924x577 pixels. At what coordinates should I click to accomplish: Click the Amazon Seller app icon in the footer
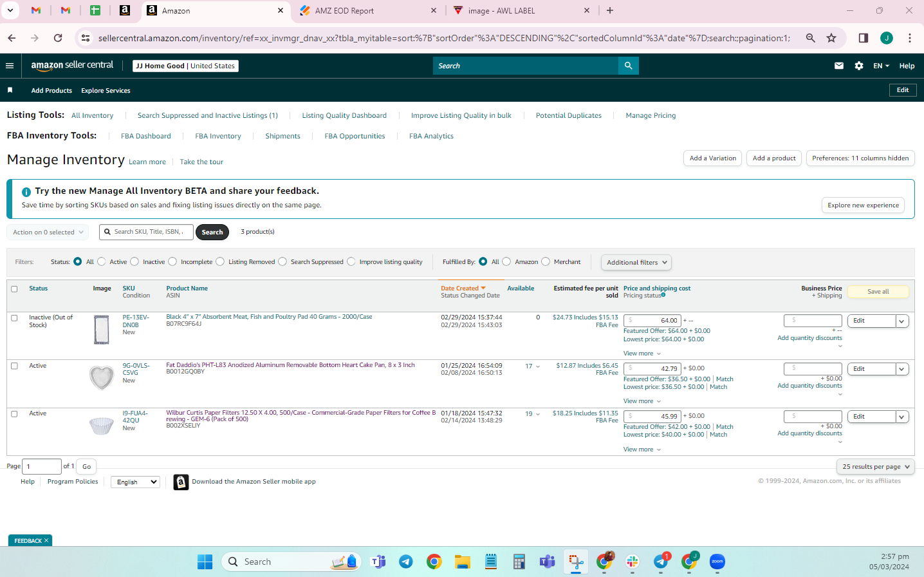[x=181, y=482]
